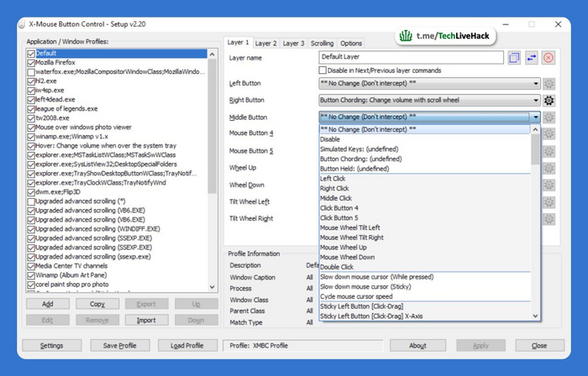
Task: Click the Load Profile button
Action: pyautogui.click(x=187, y=346)
